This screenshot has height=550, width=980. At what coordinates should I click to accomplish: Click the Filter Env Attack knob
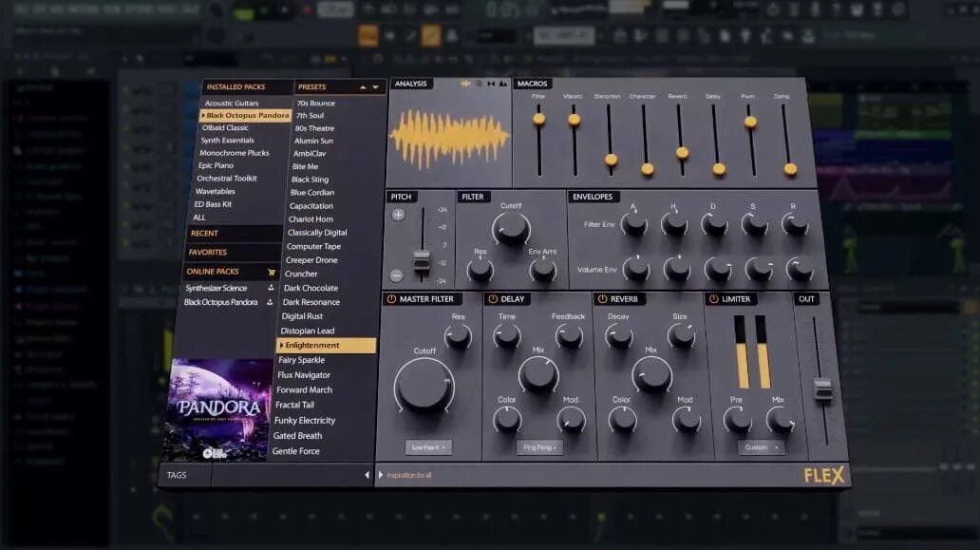click(x=633, y=224)
